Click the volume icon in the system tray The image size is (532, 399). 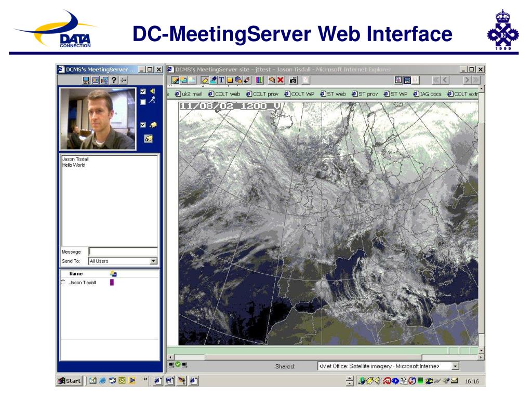[x=377, y=381]
